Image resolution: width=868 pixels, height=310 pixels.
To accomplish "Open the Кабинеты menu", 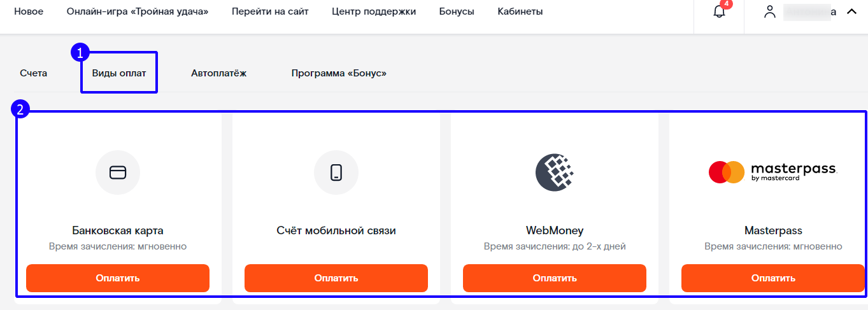I will (x=520, y=11).
